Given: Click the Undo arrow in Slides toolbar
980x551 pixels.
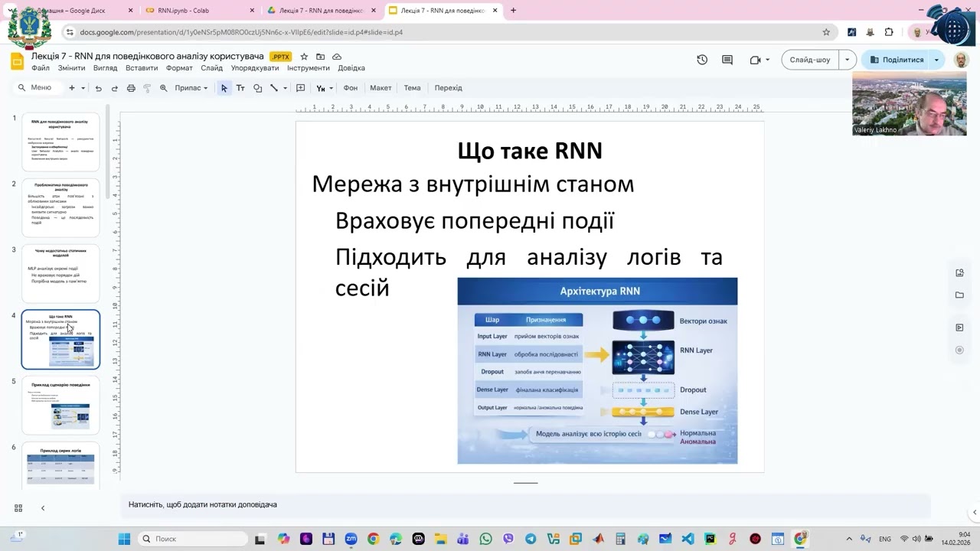Looking at the screenshot, I should point(98,88).
